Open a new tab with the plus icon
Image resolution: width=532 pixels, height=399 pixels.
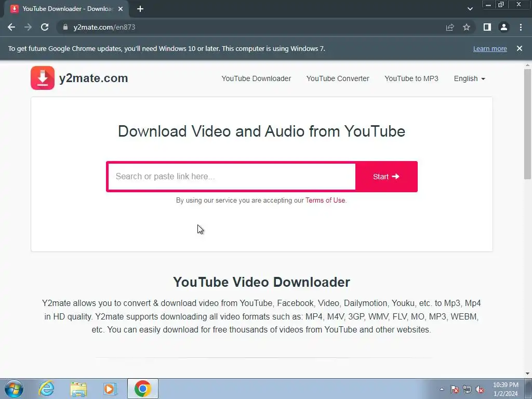coord(140,9)
